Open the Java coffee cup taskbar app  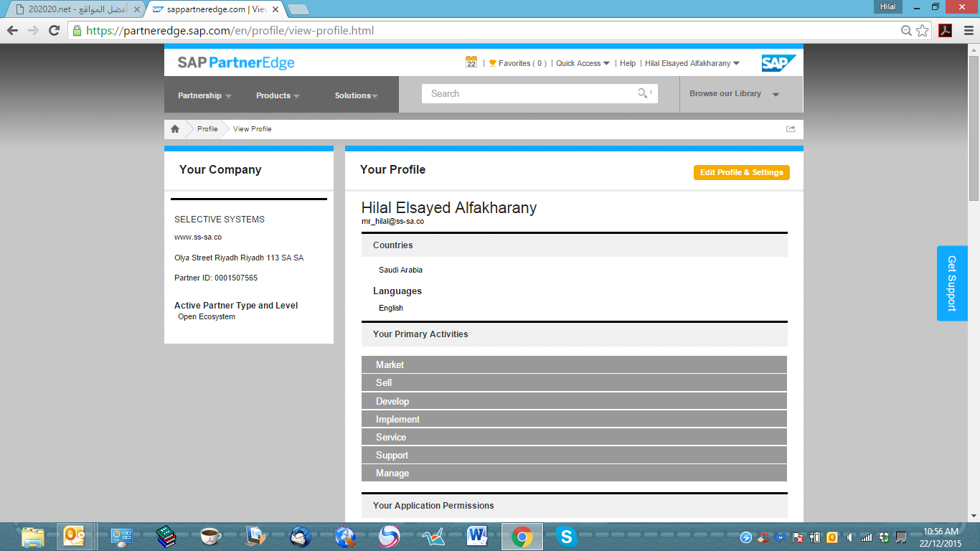(210, 537)
